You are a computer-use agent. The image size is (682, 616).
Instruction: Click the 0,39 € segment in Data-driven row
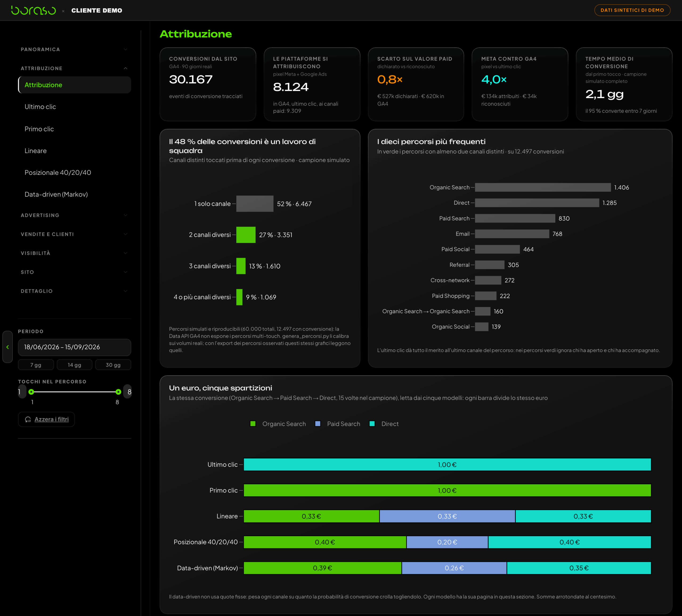coord(322,568)
